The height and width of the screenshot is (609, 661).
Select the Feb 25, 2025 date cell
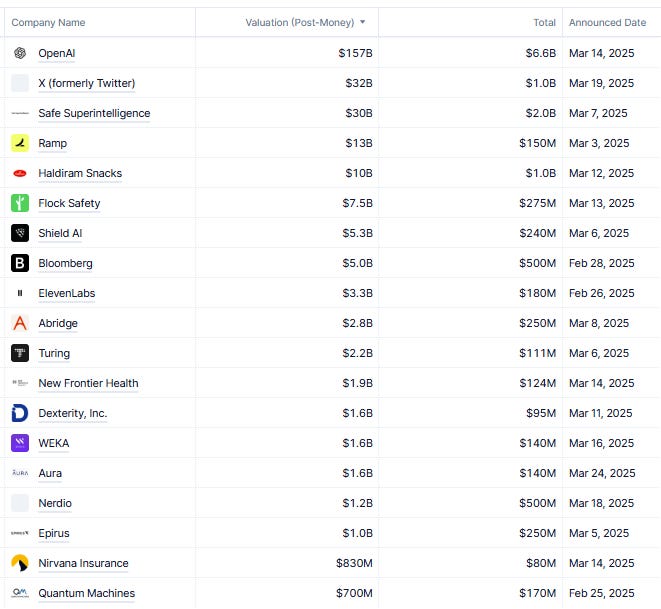612,593
